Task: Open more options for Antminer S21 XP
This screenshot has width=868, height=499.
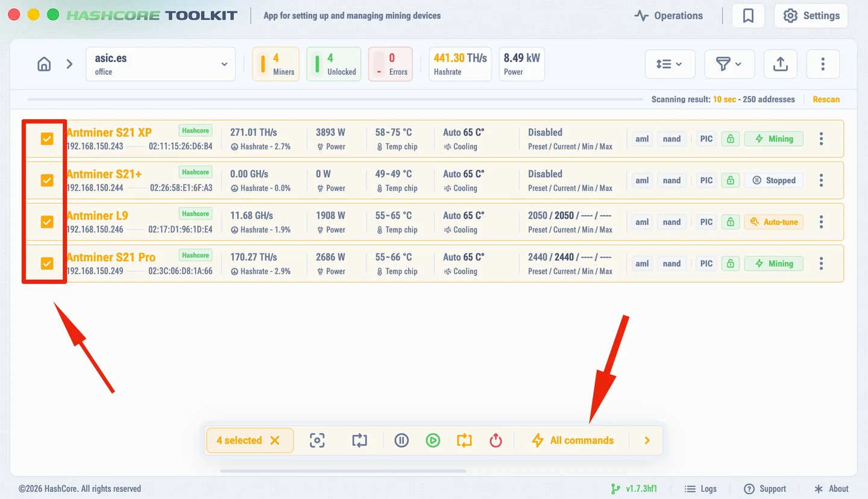Action: coord(821,139)
